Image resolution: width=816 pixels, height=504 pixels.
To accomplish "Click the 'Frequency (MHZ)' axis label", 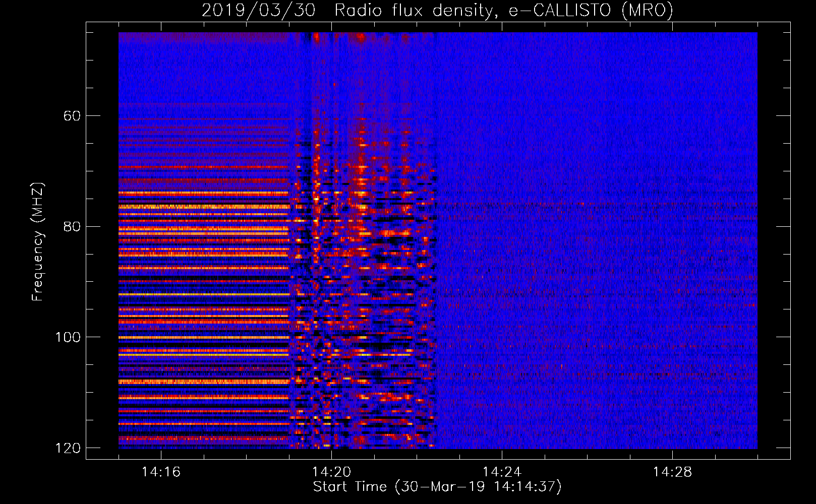I will 38,242.
